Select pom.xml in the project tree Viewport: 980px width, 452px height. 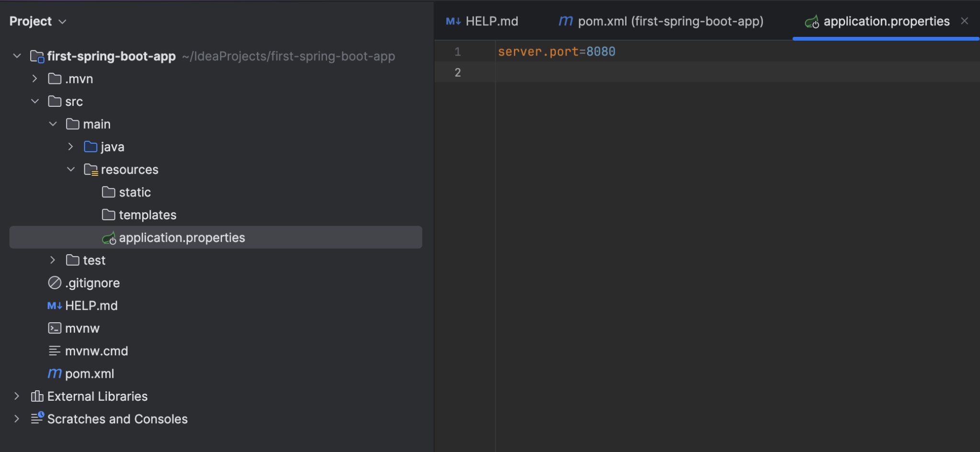(x=89, y=374)
